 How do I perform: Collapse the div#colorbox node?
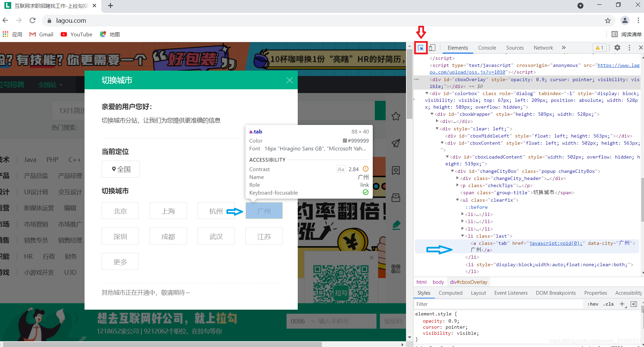coord(427,93)
